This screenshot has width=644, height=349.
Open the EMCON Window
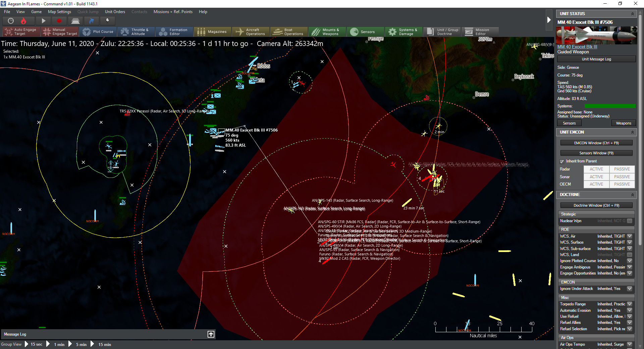click(x=596, y=143)
